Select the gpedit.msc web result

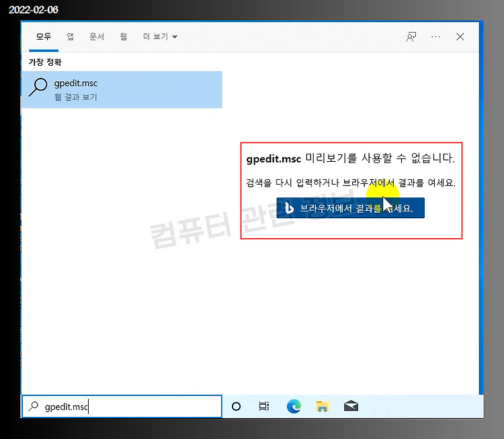(122, 89)
